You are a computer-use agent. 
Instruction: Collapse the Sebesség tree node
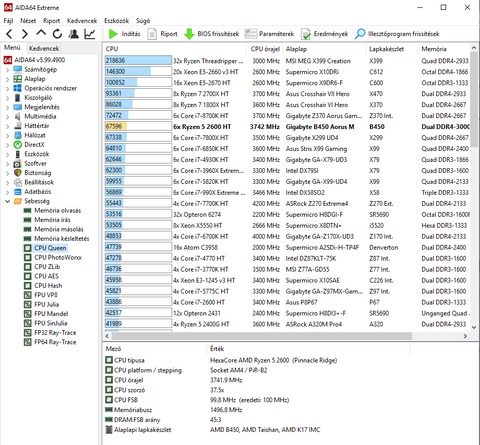(7, 201)
